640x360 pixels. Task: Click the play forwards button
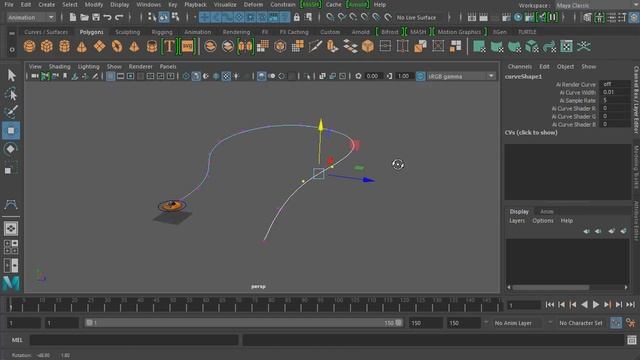(596, 304)
